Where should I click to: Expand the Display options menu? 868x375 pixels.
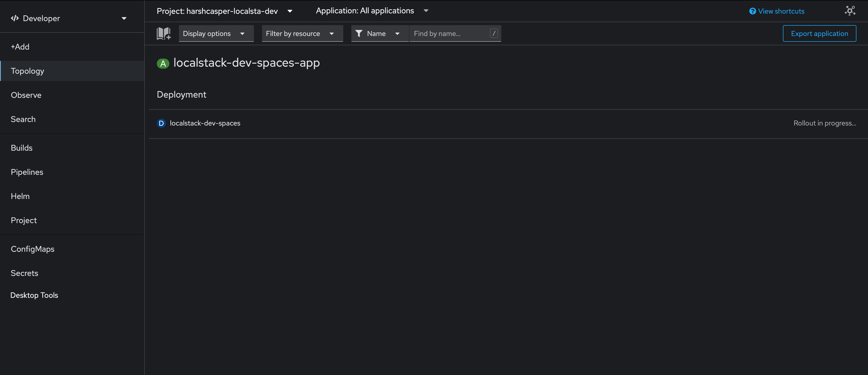click(216, 33)
